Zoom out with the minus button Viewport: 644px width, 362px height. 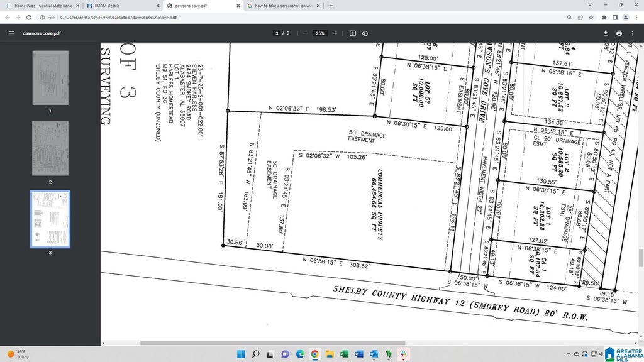pyautogui.click(x=305, y=33)
